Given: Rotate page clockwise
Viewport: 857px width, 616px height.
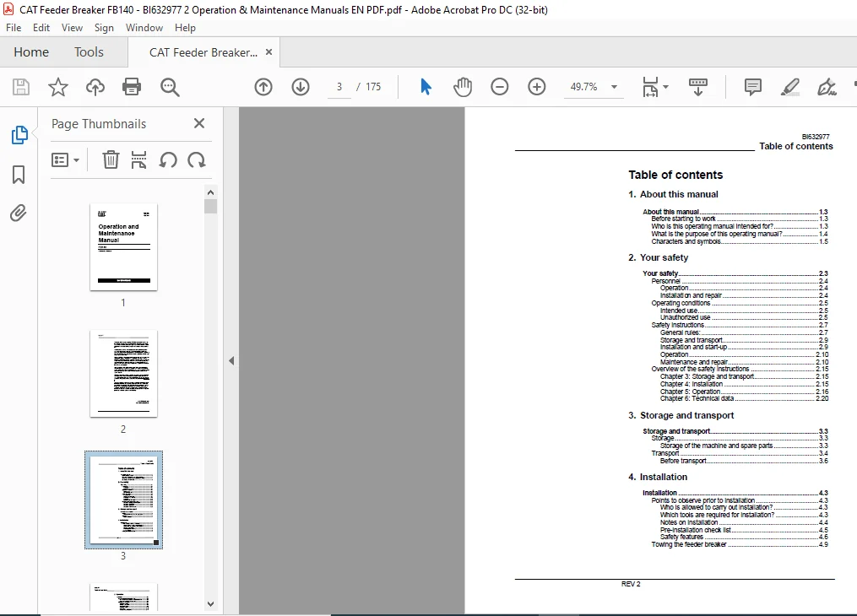Looking at the screenshot, I should [x=196, y=160].
